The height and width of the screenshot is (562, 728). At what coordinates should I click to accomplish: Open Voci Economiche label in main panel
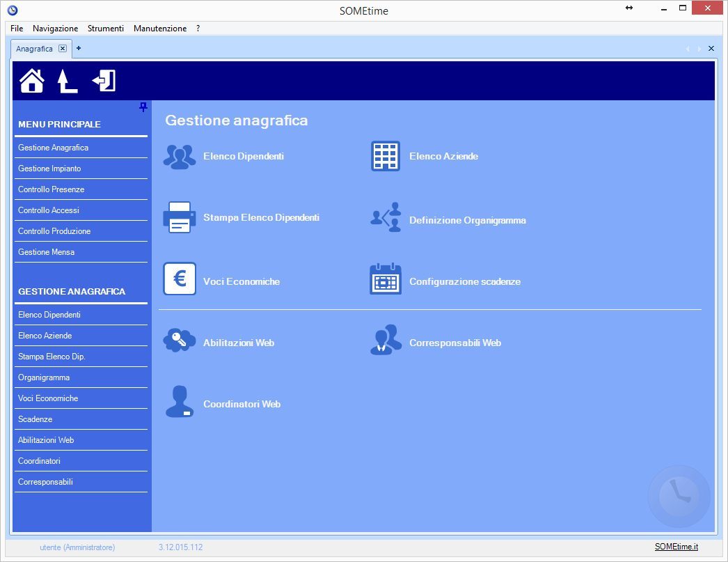(x=242, y=282)
